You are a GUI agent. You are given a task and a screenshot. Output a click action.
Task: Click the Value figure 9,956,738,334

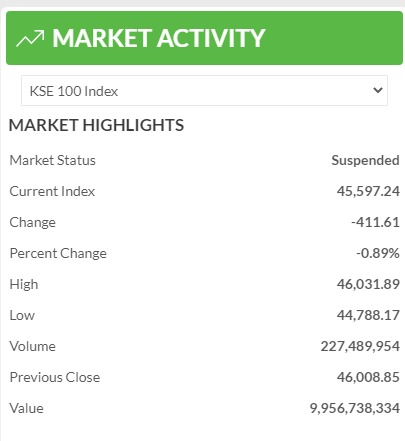pos(355,408)
